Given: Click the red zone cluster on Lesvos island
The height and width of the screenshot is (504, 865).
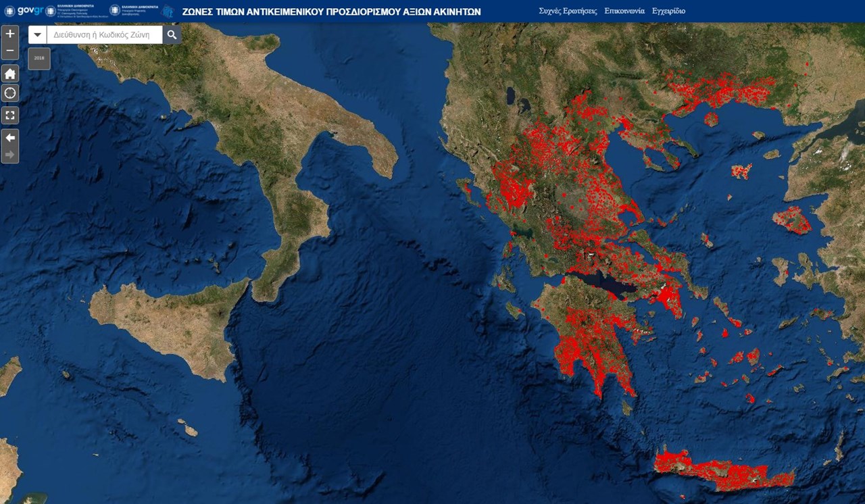Looking at the screenshot, I should coord(792,220).
